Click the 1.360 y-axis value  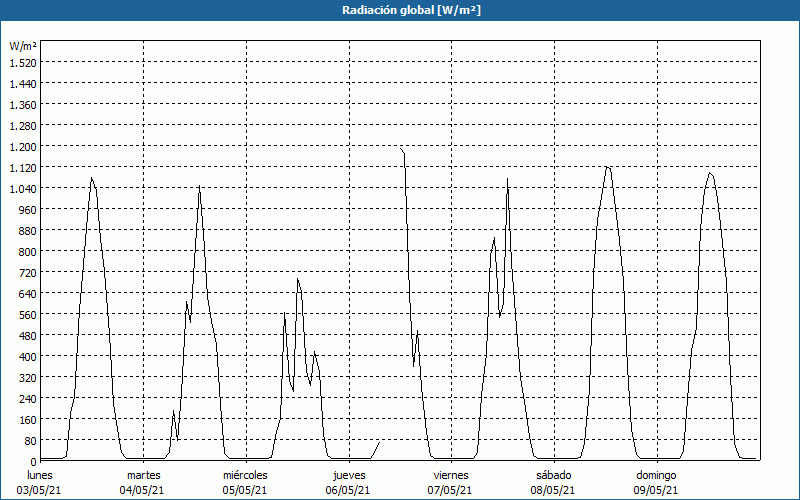23,105
